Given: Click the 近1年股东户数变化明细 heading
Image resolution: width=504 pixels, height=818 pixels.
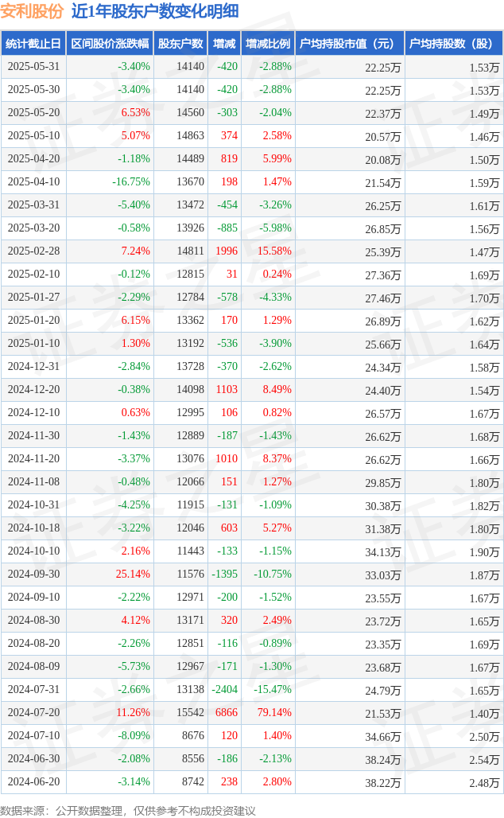Looking at the screenshot, I should 155,11.
